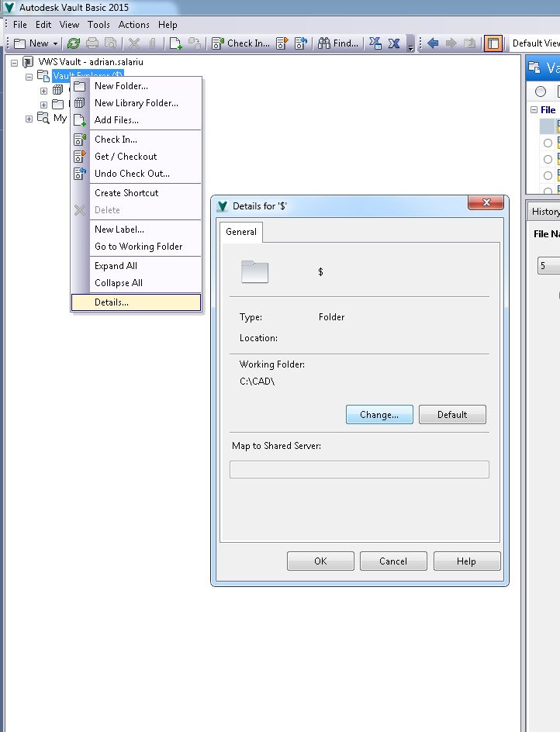Select the library folder icon in tree
Image resolution: width=560 pixels, height=732 pixels.
(58, 90)
